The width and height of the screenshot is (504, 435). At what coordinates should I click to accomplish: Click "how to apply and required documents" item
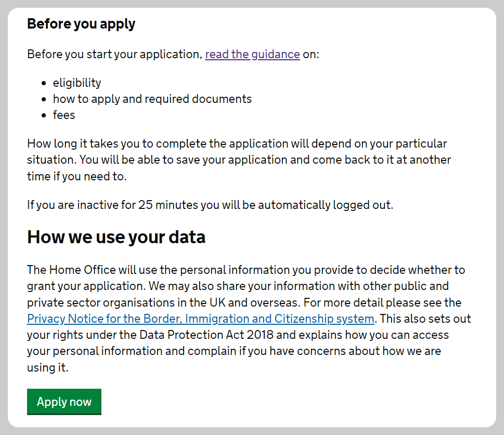click(x=152, y=99)
